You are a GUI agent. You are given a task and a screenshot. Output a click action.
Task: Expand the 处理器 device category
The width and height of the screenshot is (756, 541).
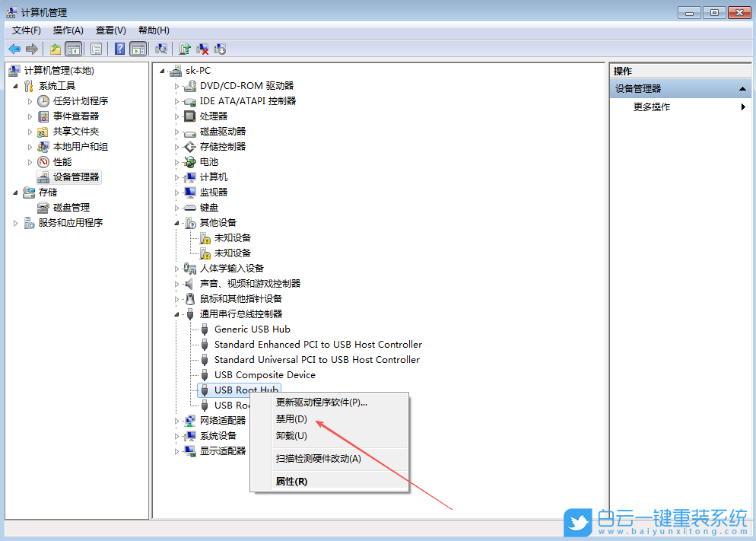176,116
